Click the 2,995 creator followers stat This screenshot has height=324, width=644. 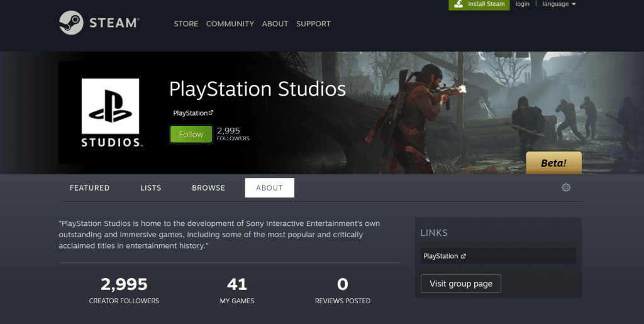click(124, 291)
